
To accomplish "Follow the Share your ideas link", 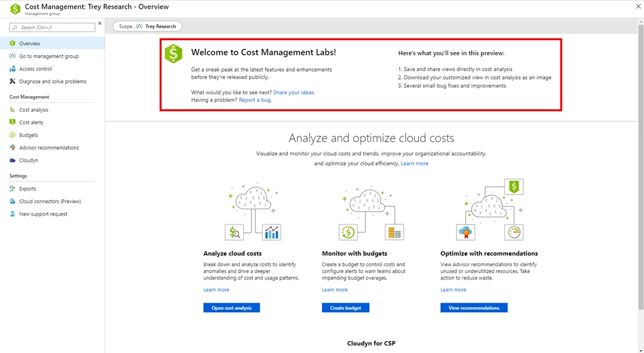I will [294, 93].
